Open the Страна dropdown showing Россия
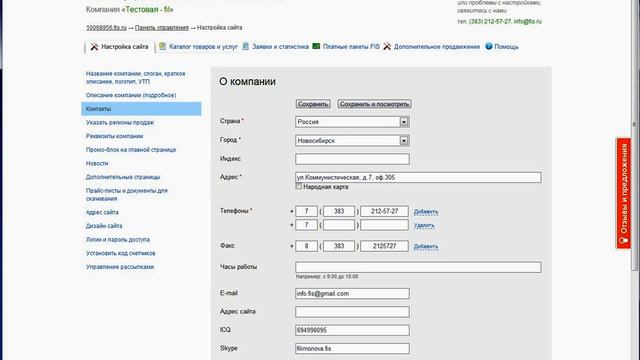This screenshot has width=640, height=360. coord(352,122)
